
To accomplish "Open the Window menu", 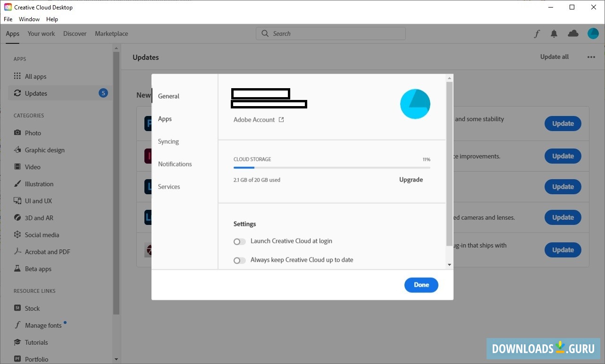I will click(29, 19).
